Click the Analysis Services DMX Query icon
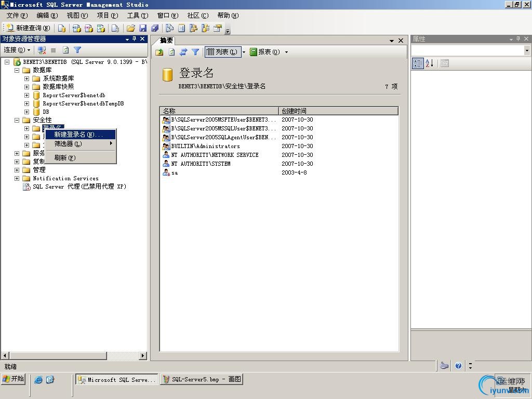This screenshot has height=399, width=532. coord(89,28)
